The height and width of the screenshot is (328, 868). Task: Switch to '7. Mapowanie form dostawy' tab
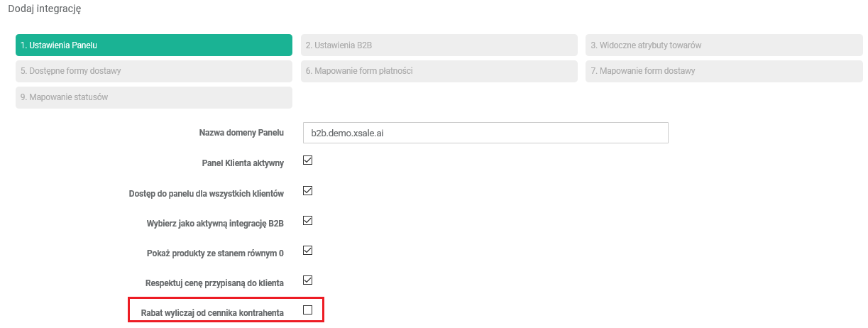[723, 71]
